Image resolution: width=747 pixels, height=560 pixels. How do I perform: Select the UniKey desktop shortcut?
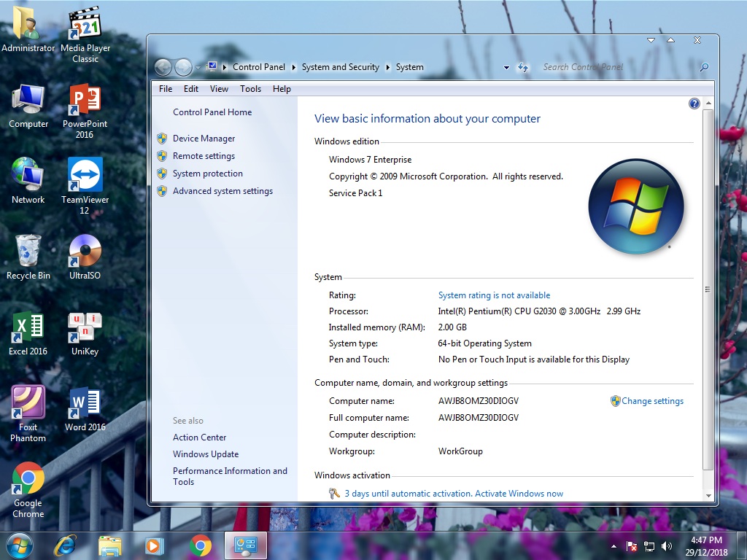85,333
